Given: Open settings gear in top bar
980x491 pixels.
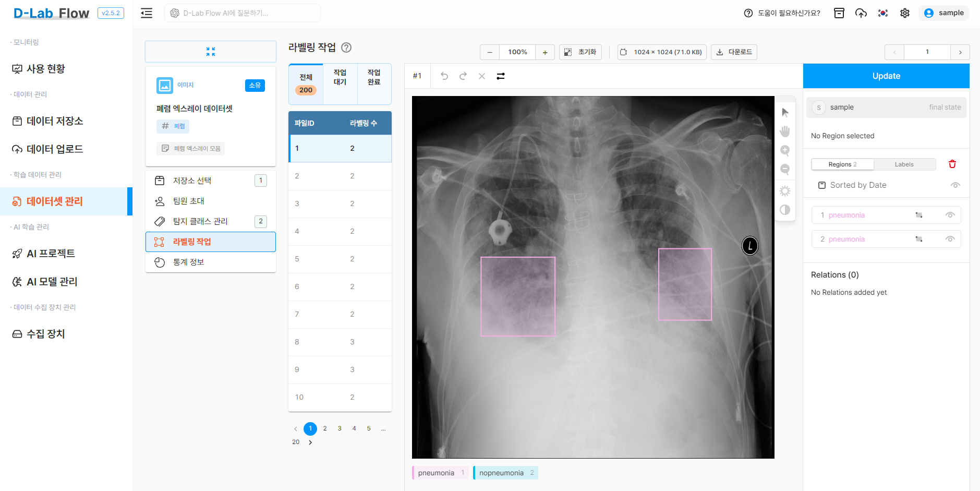Looking at the screenshot, I should (x=905, y=13).
